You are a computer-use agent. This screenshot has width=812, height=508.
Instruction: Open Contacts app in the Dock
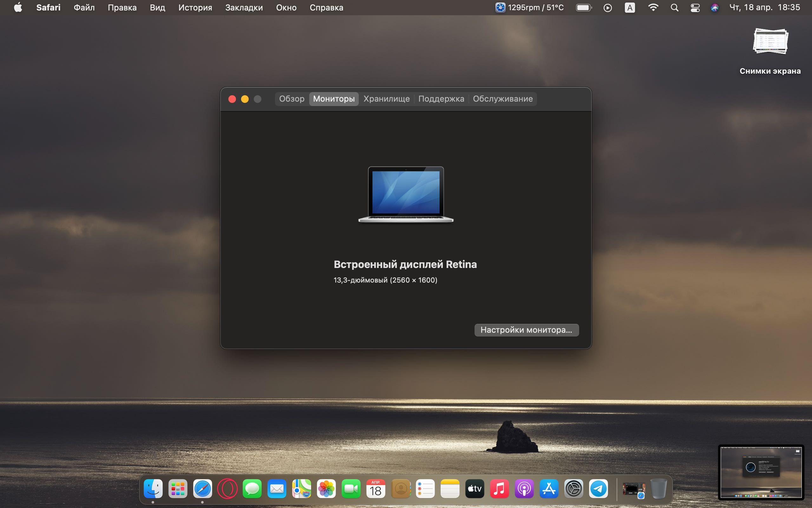point(401,489)
